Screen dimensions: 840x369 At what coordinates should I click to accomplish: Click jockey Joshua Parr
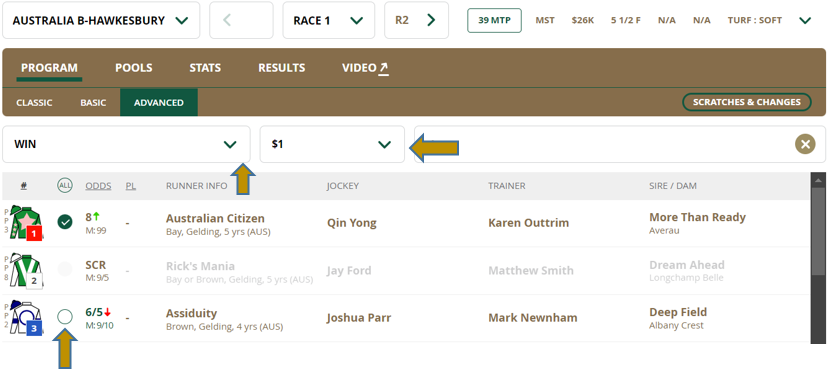click(359, 318)
